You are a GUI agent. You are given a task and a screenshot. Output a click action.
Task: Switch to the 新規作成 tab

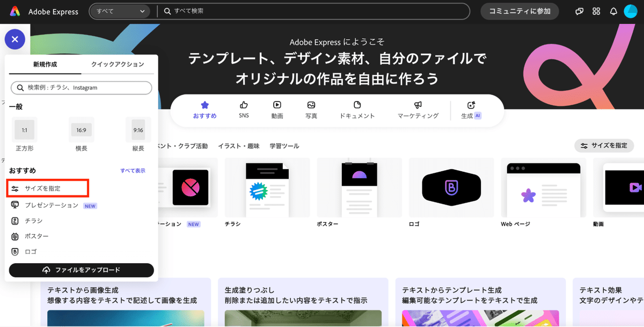click(x=45, y=64)
